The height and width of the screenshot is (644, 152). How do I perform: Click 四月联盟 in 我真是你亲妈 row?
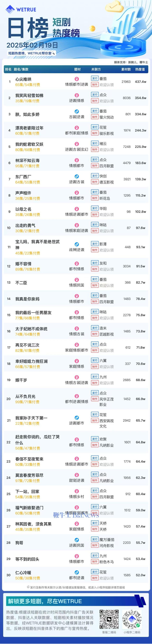(x=106, y=302)
